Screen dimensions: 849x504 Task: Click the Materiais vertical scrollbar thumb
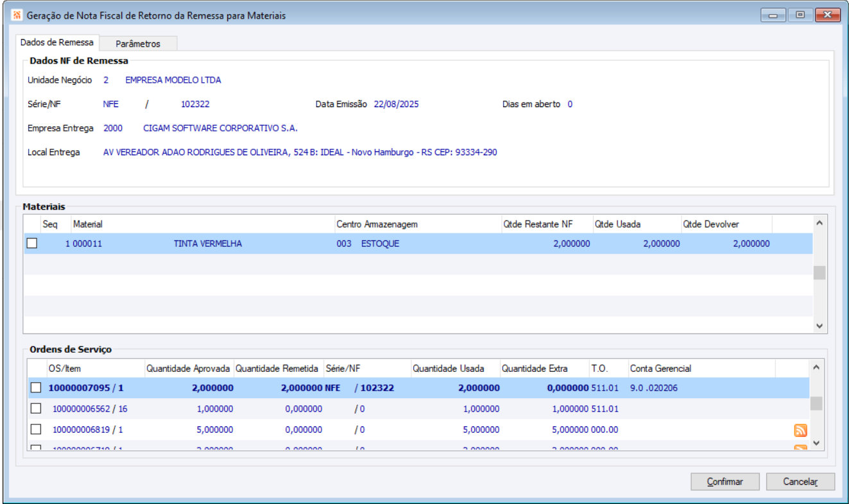point(819,273)
